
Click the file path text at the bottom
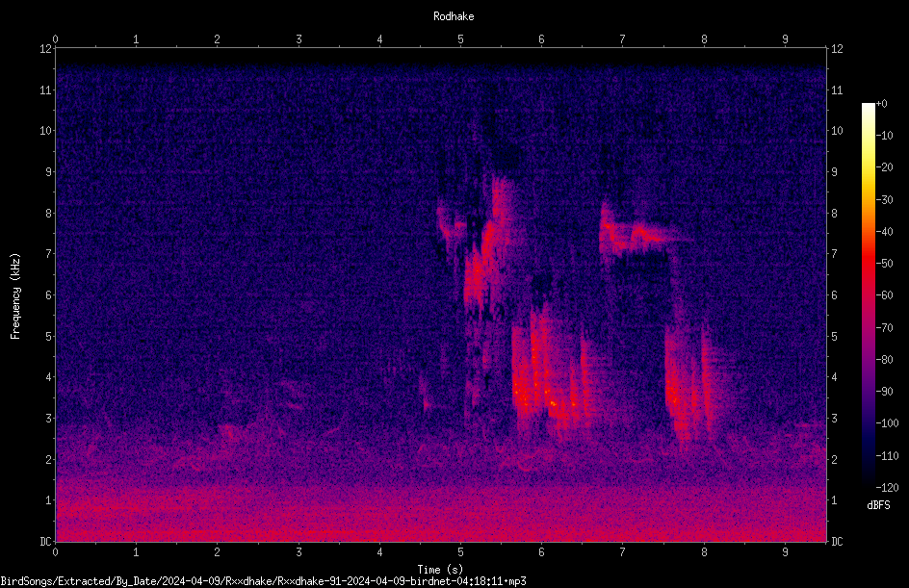(263, 581)
